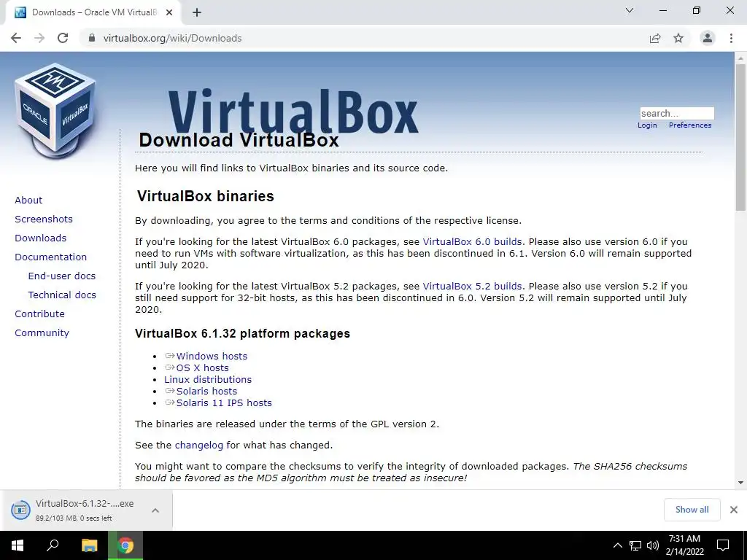This screenshot has width=747, height=560.
Task: Click the Chrome taskbar icon
Action: point(125,545)
